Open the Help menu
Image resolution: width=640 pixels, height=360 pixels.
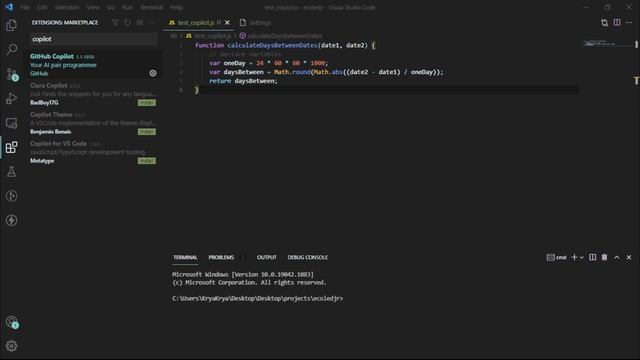click(x=176, y=7)
